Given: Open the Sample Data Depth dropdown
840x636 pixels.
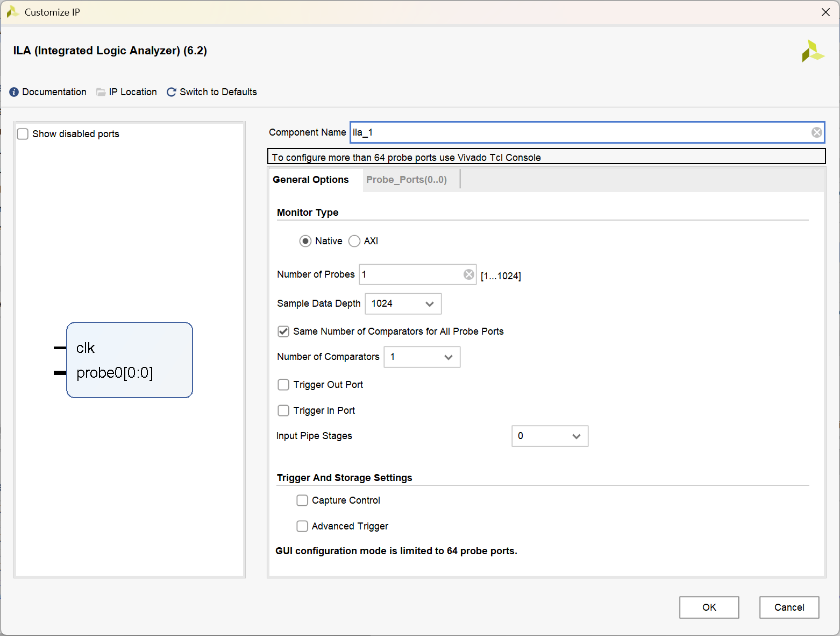Looking at the screenshot, I should pyautogui.click(x=403, y=303).
